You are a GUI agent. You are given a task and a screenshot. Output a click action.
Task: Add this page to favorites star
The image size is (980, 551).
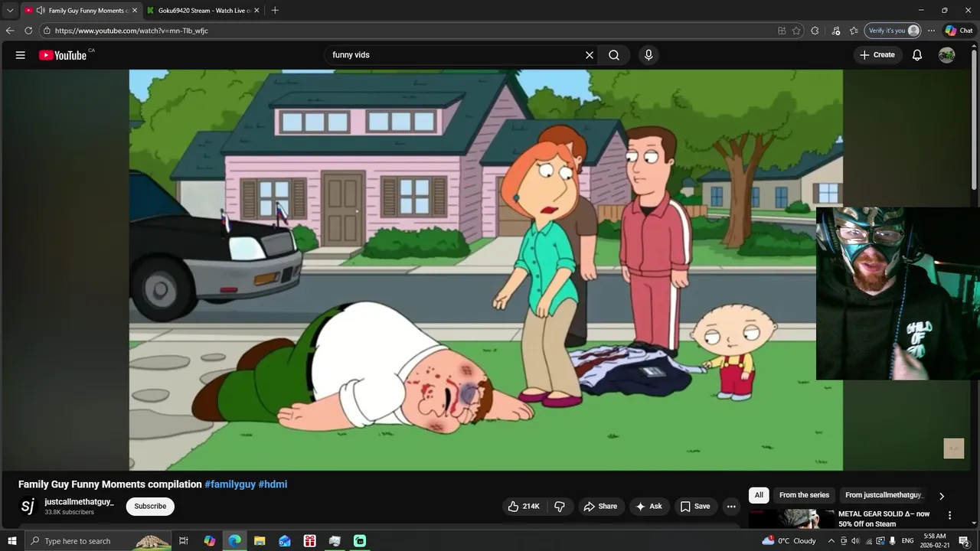pos(796,31)
